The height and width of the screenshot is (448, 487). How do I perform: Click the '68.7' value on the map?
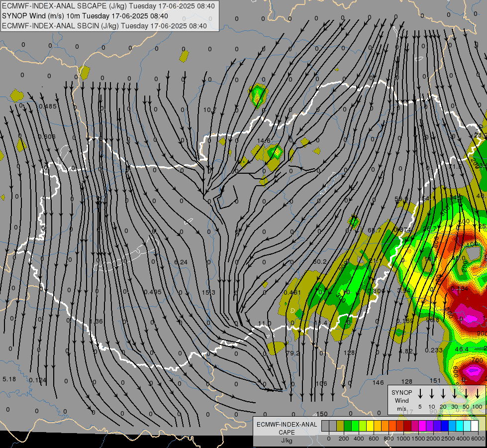[374, 230]
